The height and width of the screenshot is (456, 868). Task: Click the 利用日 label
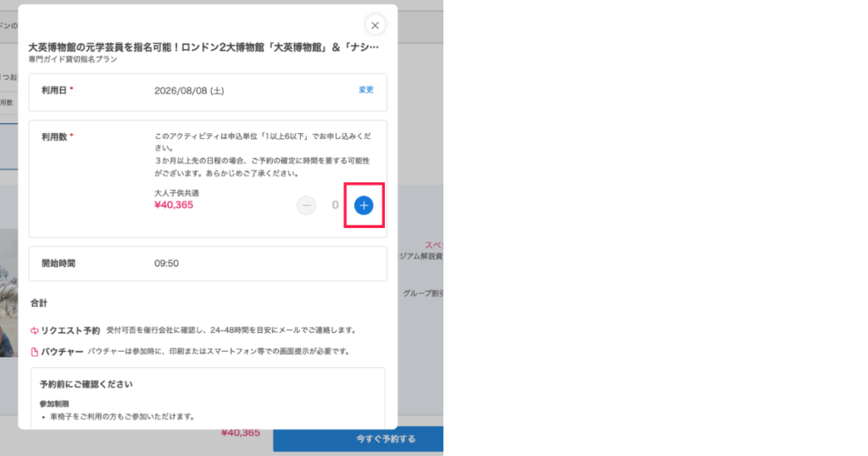click(x=54, y=90)
